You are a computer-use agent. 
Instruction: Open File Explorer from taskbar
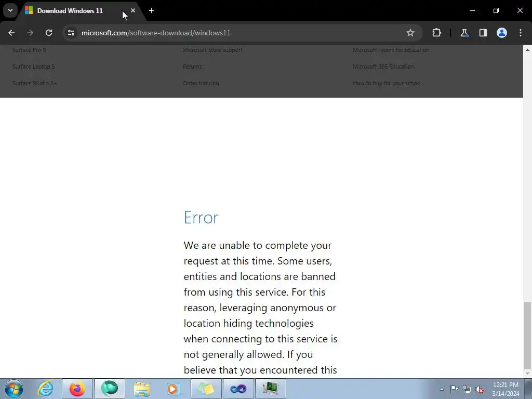pyautogui.click(x=141, y=389)
